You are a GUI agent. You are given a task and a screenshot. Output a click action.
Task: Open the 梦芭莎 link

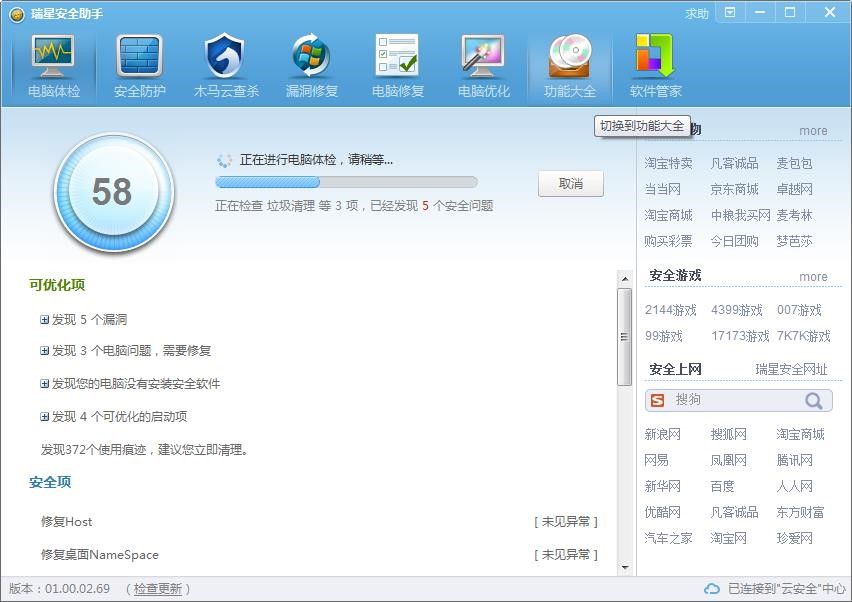(794, 241)
